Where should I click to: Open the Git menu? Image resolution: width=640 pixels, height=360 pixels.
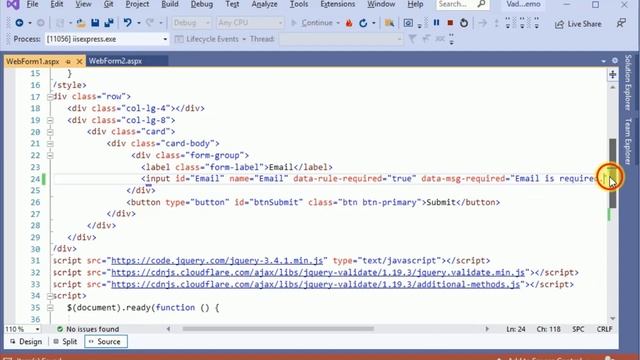(x=108, y=4)
